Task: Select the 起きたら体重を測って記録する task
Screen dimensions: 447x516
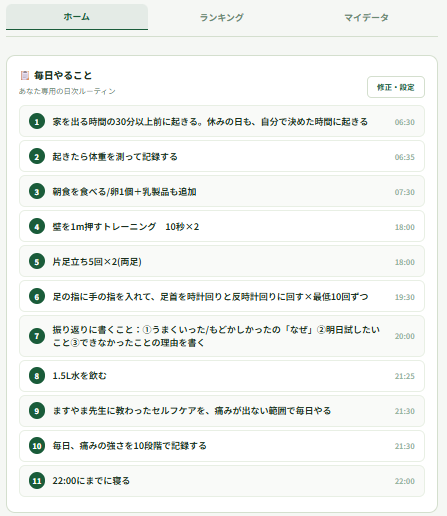Action: pyautogui.click(x=222, y=156)
